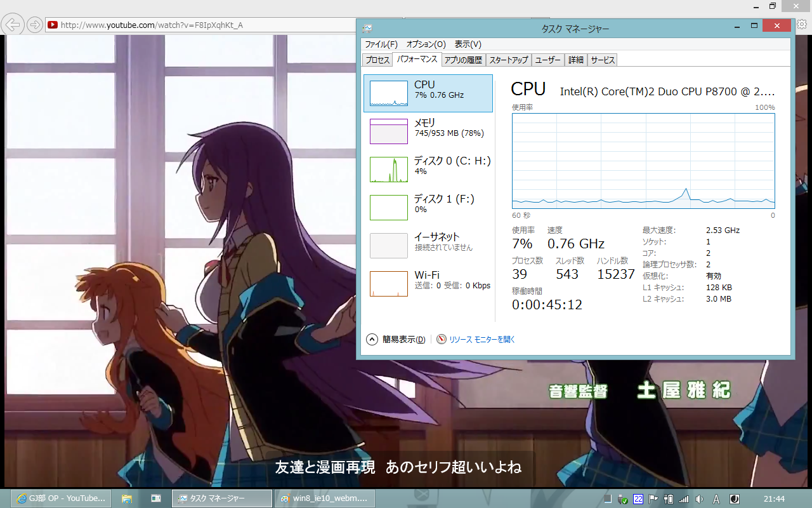This screenshot has width=812, height=508.
Task: Click the 簡易表示(D) label
Action: pos(403,340)
